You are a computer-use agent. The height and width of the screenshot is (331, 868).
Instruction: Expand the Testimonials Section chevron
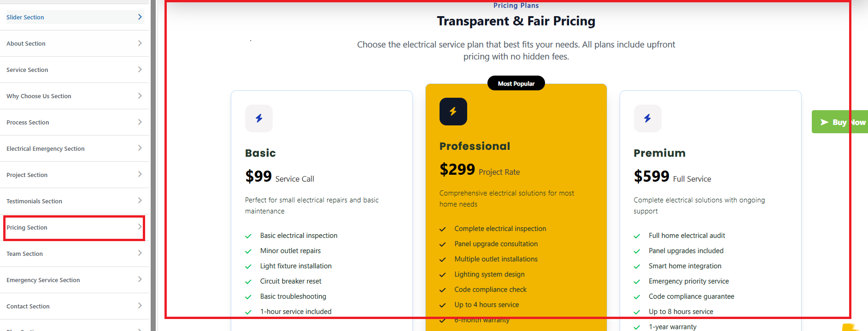tap(140, 201)
